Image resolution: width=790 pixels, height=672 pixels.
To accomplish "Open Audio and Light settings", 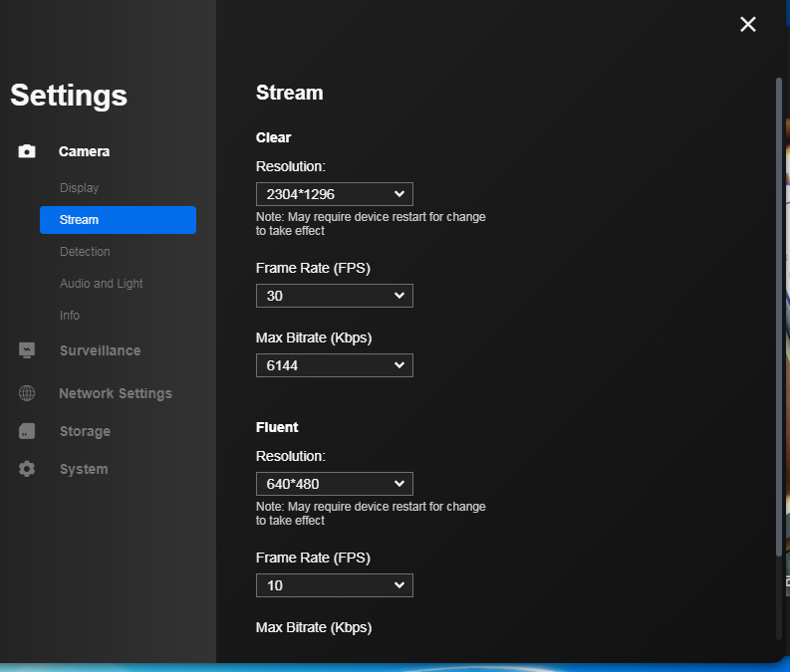I will pos(102,284).
